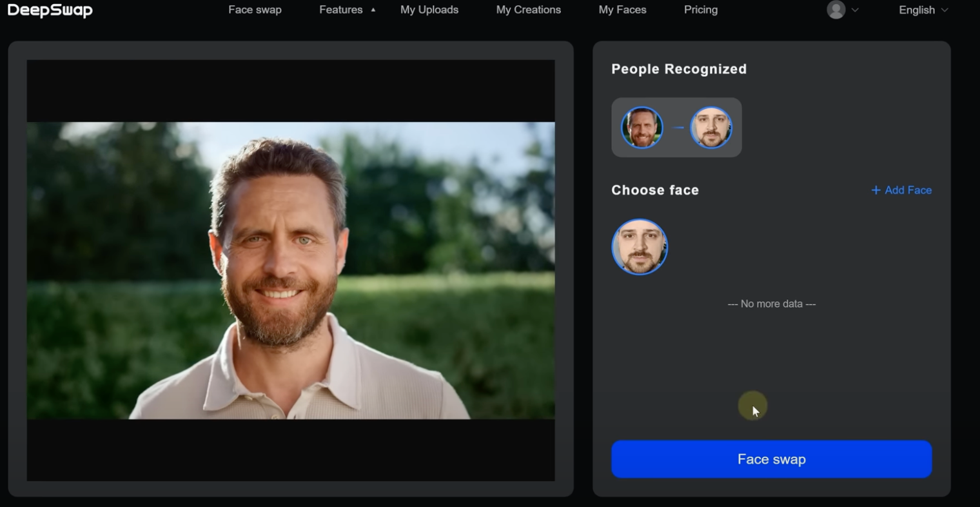Click the chevron beside English
The image size is (980, 507).
(x=945, y=10)
